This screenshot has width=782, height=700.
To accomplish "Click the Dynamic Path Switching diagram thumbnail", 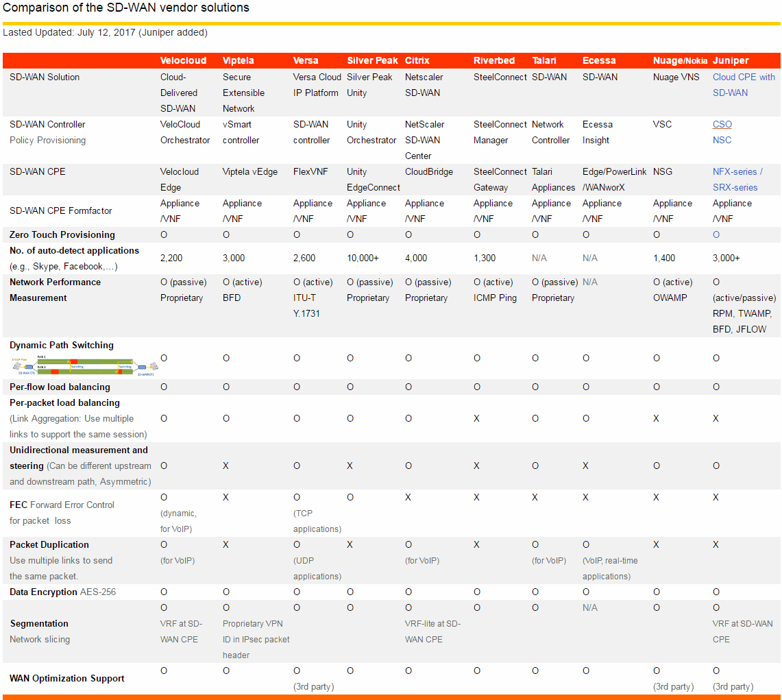I will tap(84, 365).
